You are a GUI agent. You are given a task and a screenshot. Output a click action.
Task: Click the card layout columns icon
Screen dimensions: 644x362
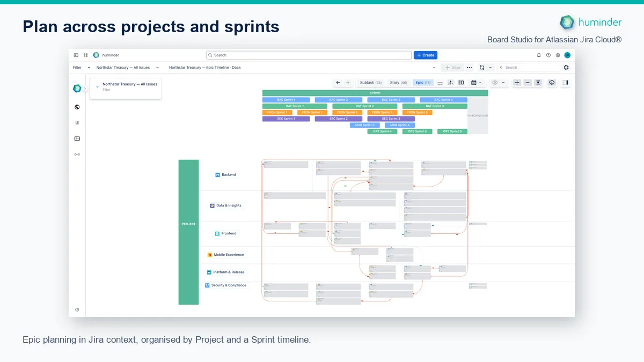(461, 83)
